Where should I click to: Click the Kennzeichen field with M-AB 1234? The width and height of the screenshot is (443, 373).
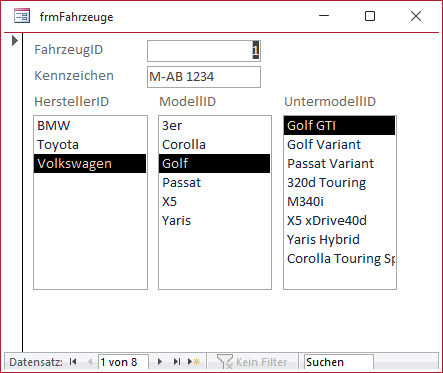pyautogui.click(x=204, y=77)
